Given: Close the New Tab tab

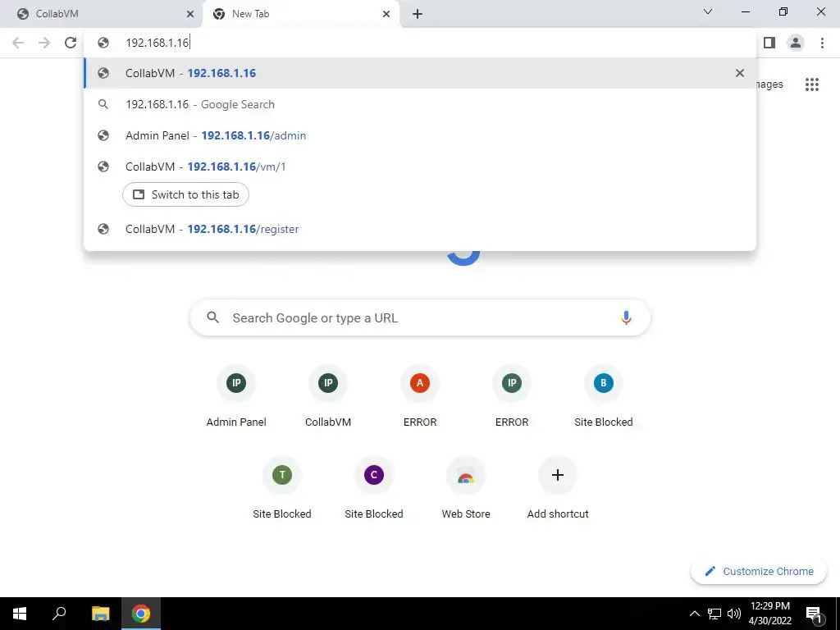Looking at the screenshot, I should [386, 14].
